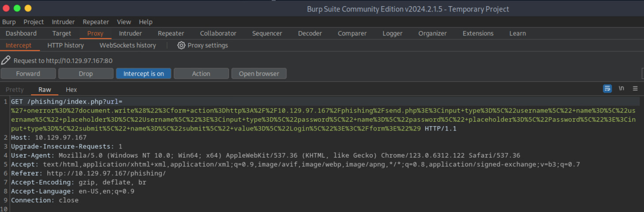The image size is (644, 212).
Task: Click the User-Agent header line
Action: [x=266, y=155]
